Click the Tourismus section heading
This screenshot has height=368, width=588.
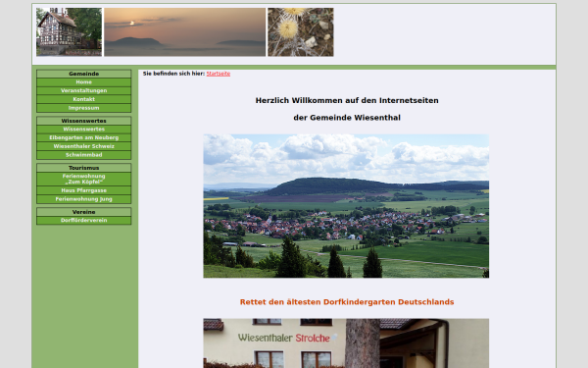(x=83, y=168)
